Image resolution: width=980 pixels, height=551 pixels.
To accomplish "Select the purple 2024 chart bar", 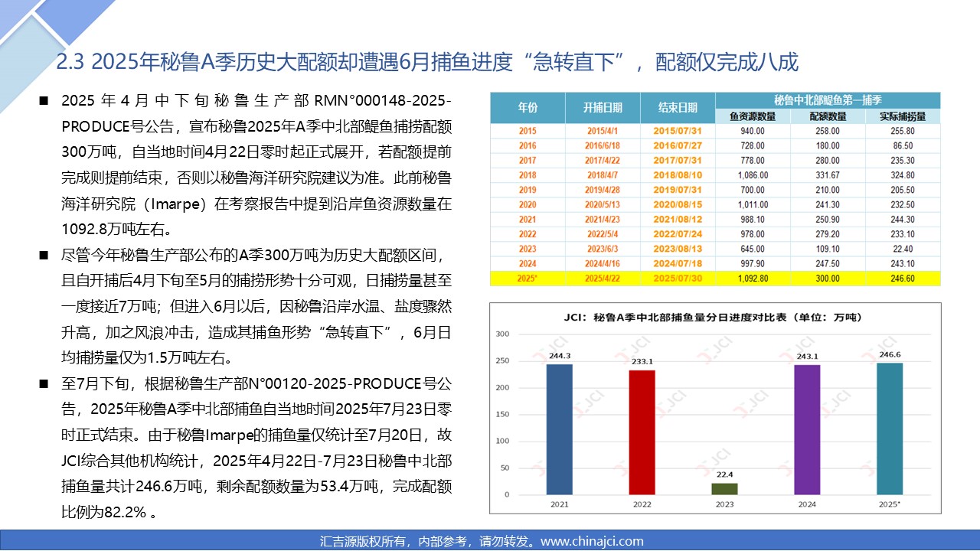I will [807, 429].
